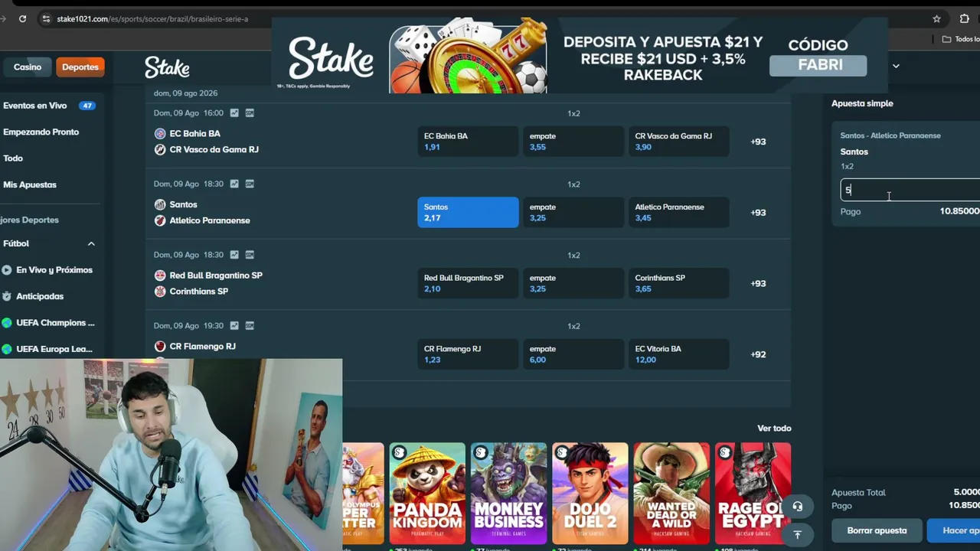Collapse the Fútbol sidebar section
Image resolution: width=980 pixels, height=551 pixels.
point(91,243)
